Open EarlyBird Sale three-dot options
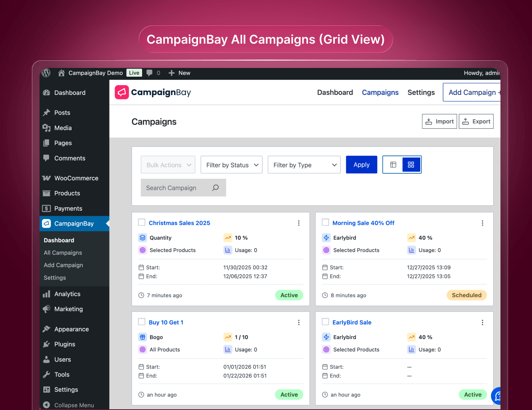This screenshot has width=532, height=410. pos(482,323)
